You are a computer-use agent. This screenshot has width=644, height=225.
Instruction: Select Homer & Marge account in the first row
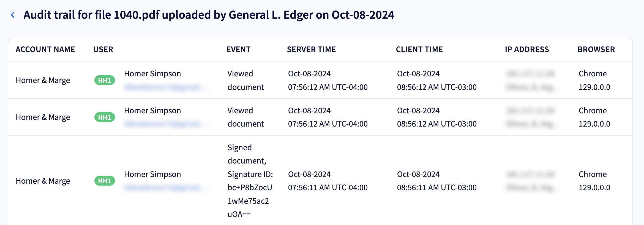coord(43,80)
